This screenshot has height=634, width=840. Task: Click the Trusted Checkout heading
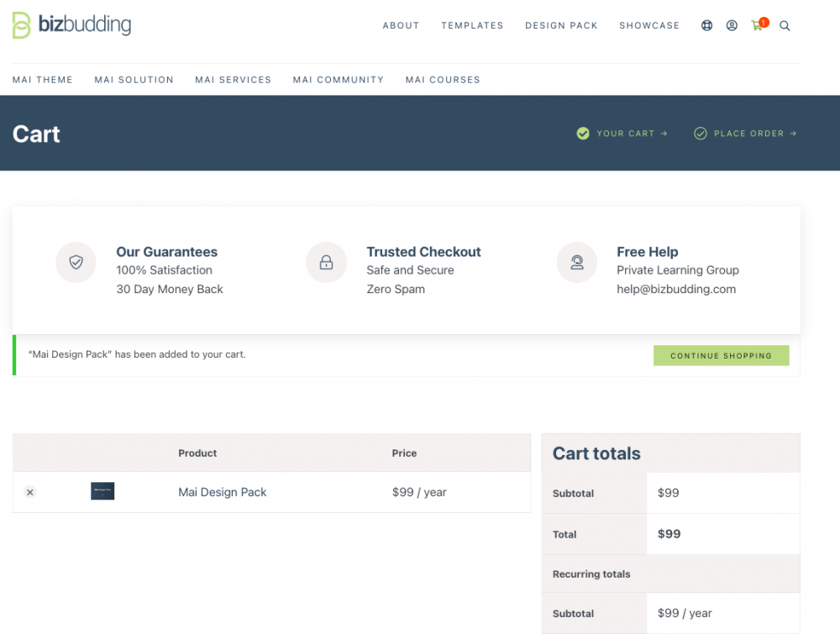click(423, 252)
